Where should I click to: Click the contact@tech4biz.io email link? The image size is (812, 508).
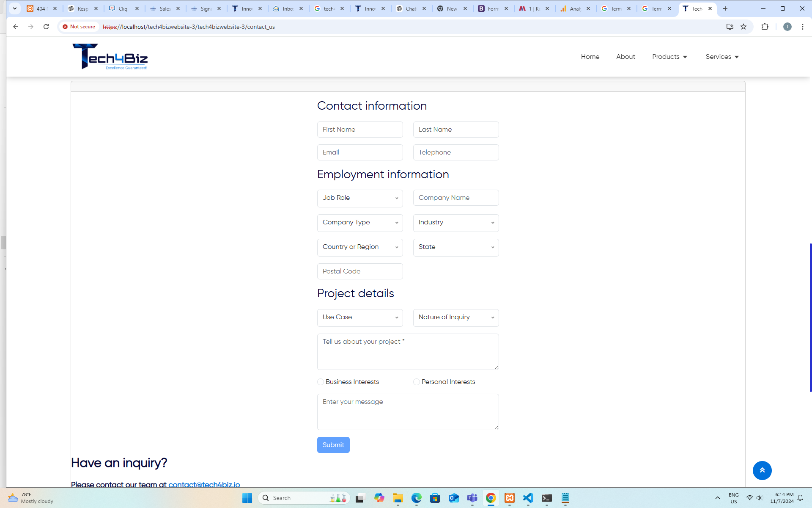[204, 485]
